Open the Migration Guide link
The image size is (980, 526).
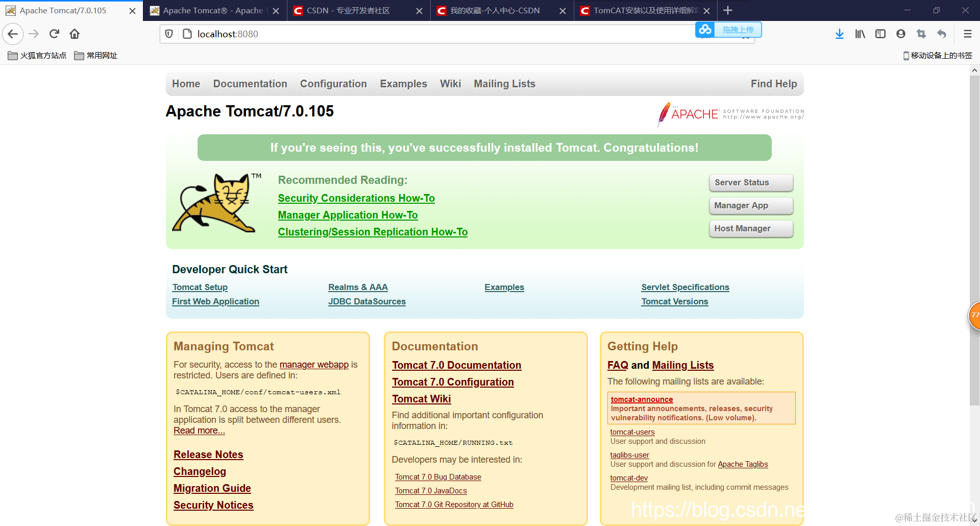212,488
